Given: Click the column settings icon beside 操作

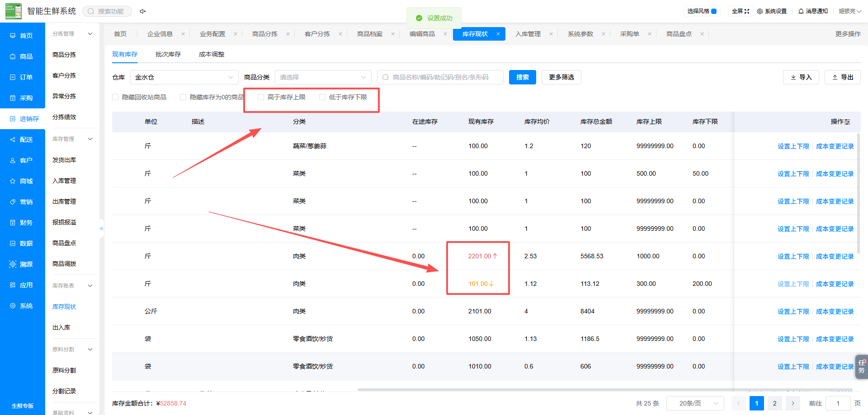Looking at the screenshot, I should tap(847, 122).
